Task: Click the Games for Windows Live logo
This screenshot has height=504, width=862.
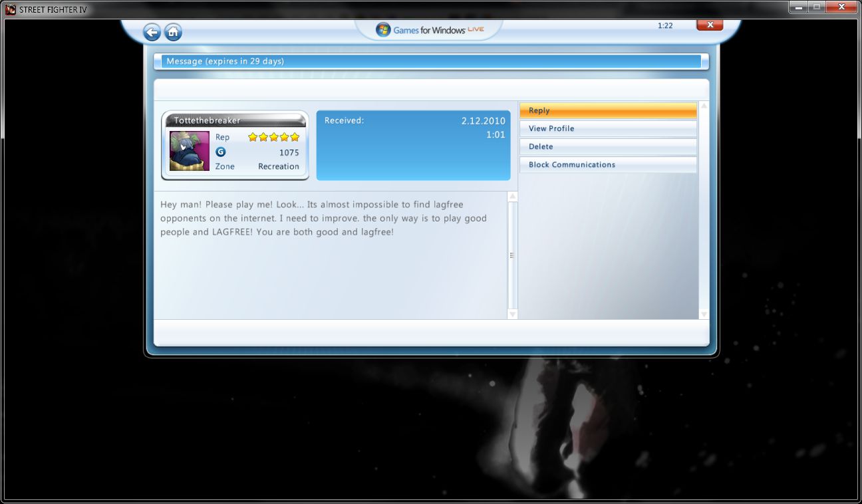Action: click(429, 30)
